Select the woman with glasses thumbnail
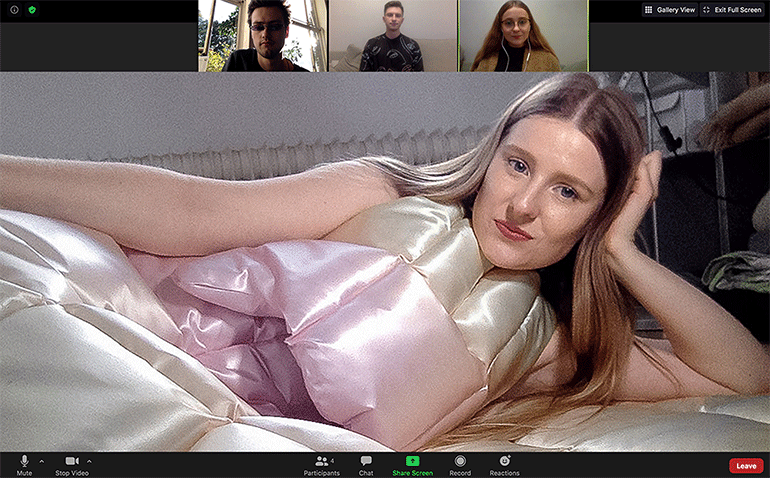 click(x=522, y=36)
